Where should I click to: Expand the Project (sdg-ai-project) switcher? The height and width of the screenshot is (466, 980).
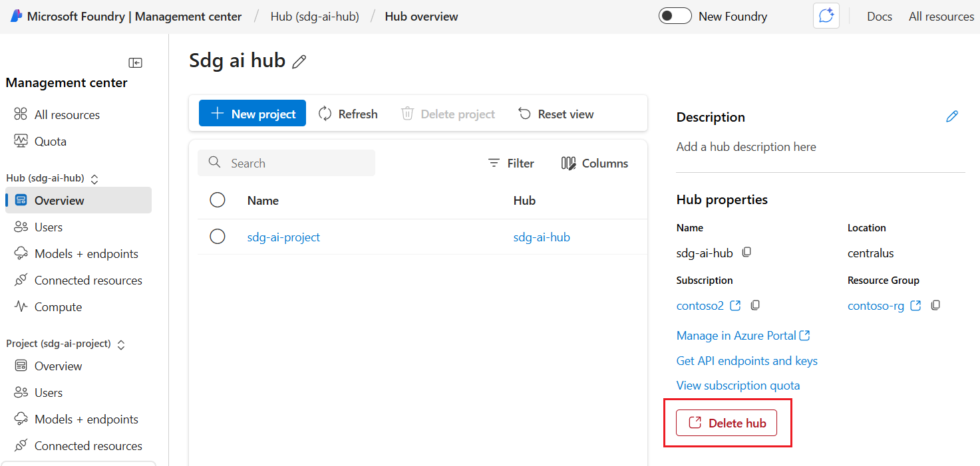click(121, 344)
